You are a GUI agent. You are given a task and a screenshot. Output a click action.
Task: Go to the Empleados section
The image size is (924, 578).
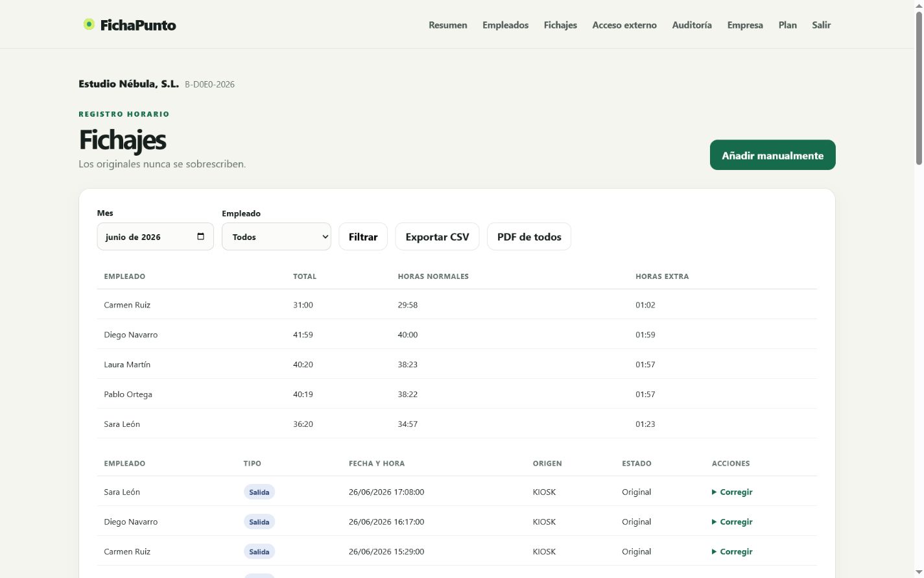click(x=505, y=25)
